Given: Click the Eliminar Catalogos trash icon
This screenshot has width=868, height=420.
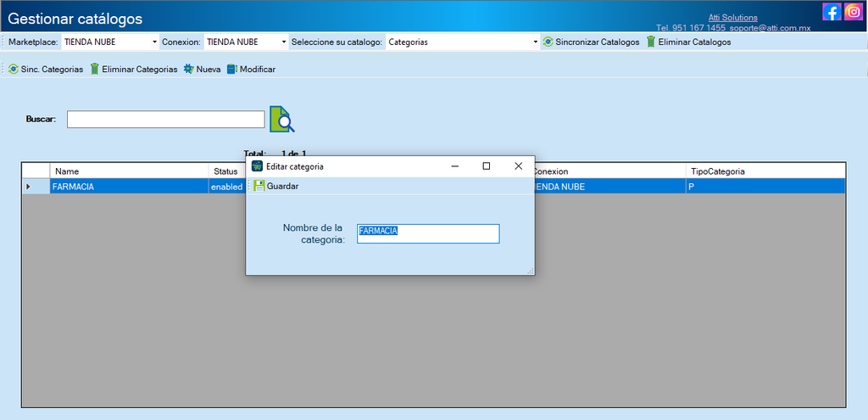Looking at the screenshot, I should point(651,42).
